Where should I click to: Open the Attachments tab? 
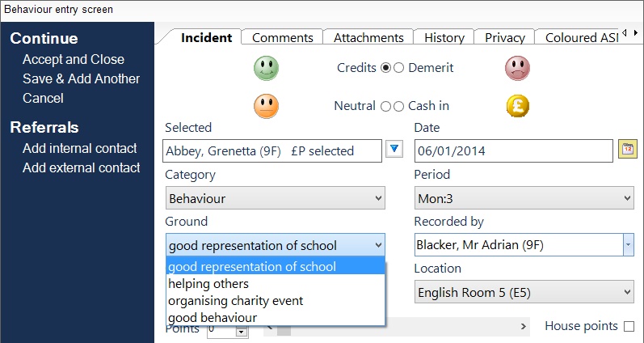[368, 37]
